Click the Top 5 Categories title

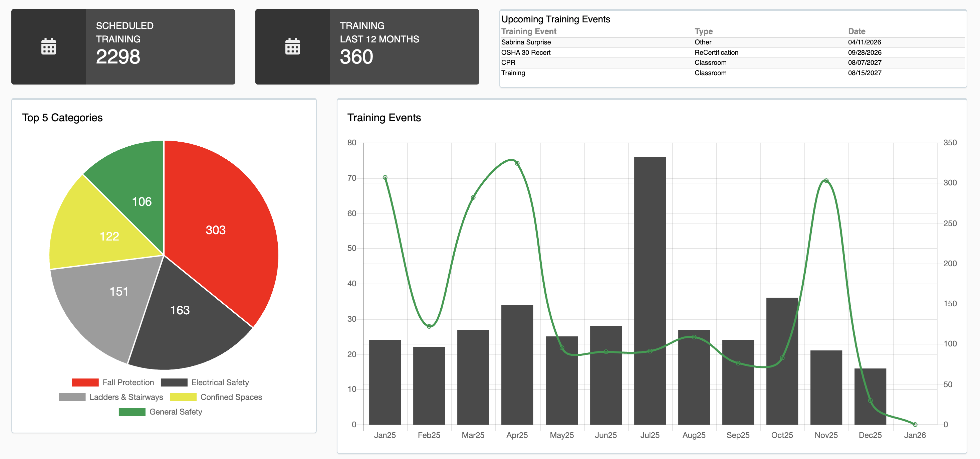[x=62, y=118]
